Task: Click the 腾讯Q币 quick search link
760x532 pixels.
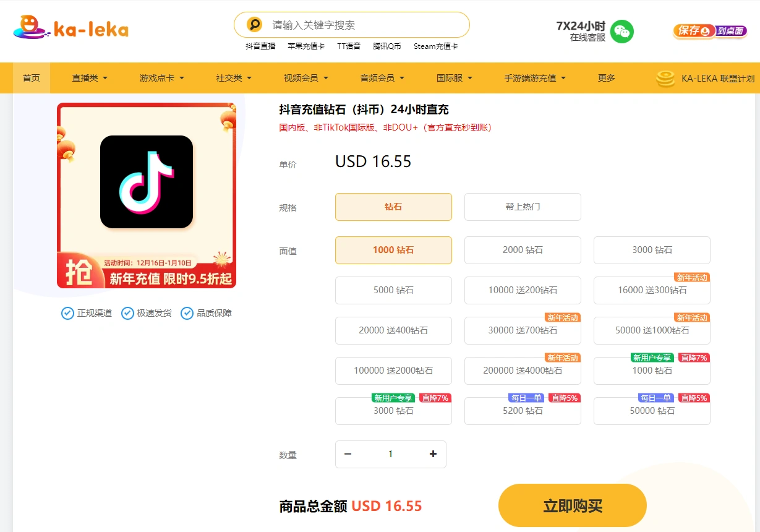Action: (387, 46)
